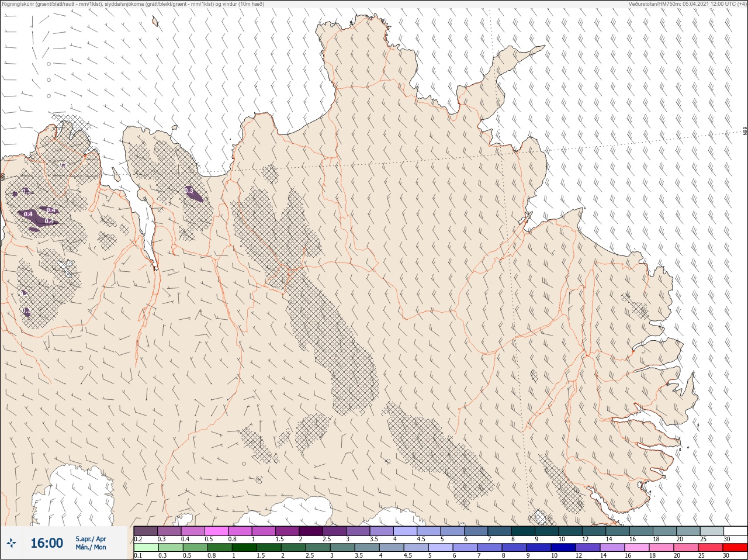This screenshot has width=748, height=560.
Task: Select top legend swatch between 8 and 9
Action: coord(523,531)
